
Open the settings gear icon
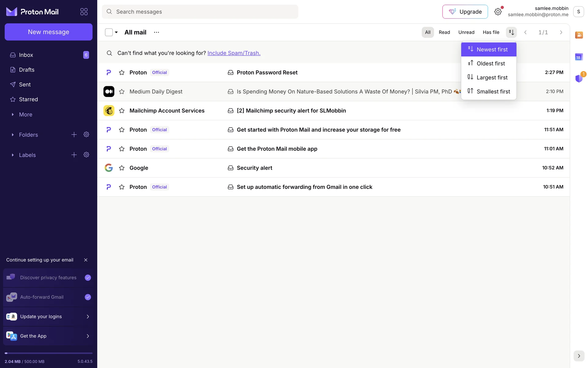pyautogui.click(x=498, y=12)
